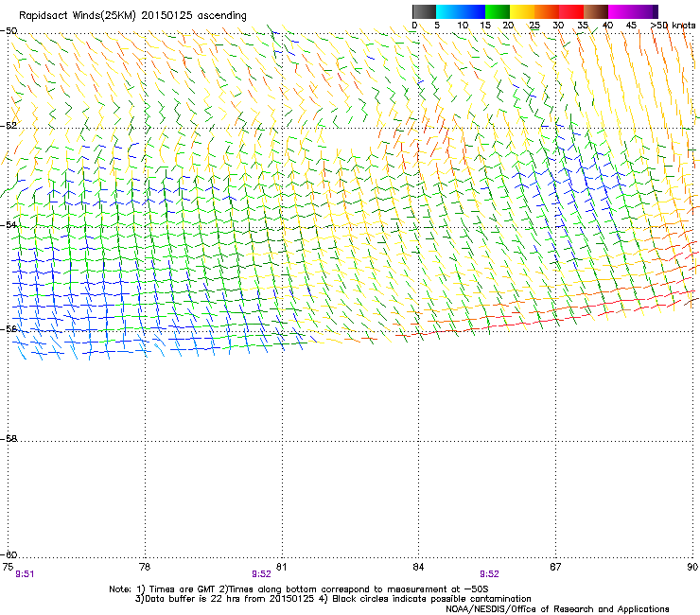
Task: Click the 'Data buffer is 22 hrs' note line
Action: [333, 599]
